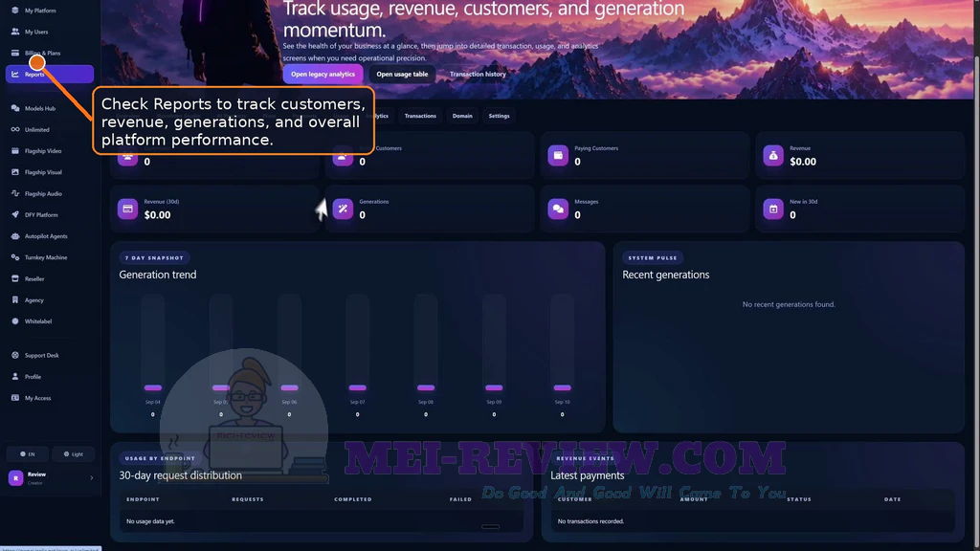Click the ENDPOINT column header
This screenshot has height=551, width=980.
[144, 499]
